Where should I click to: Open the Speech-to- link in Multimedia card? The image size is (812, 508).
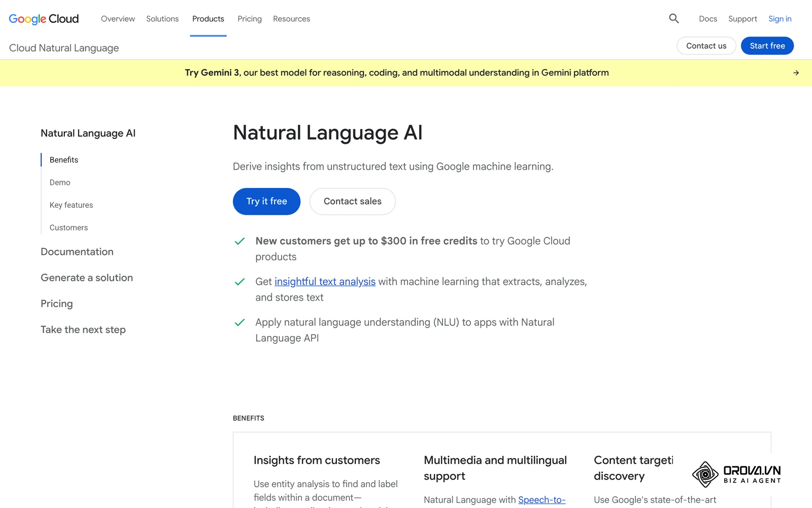point(542,500)
